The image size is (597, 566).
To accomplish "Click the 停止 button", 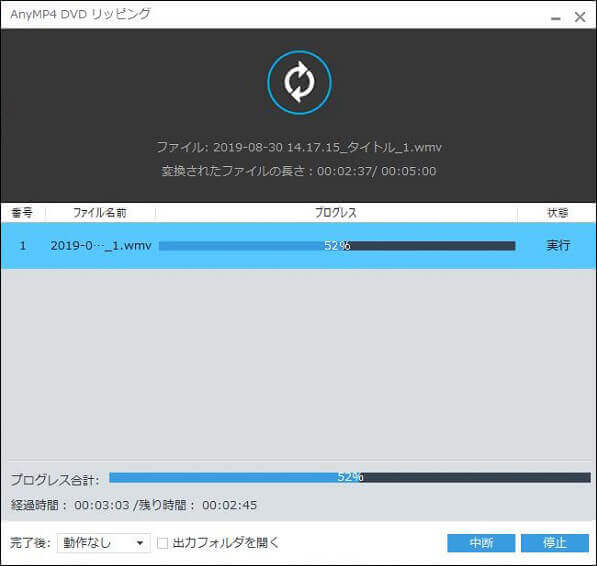I will tap(555, 543).
